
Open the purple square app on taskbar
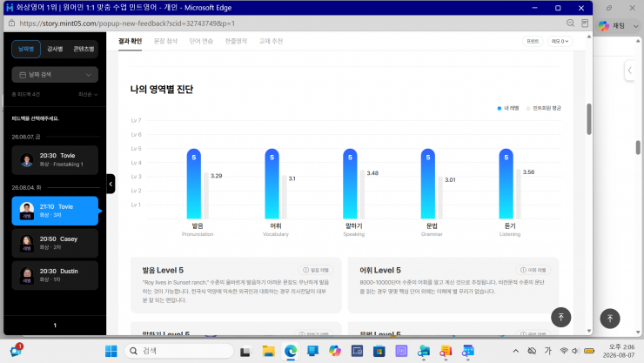point(401,351)
